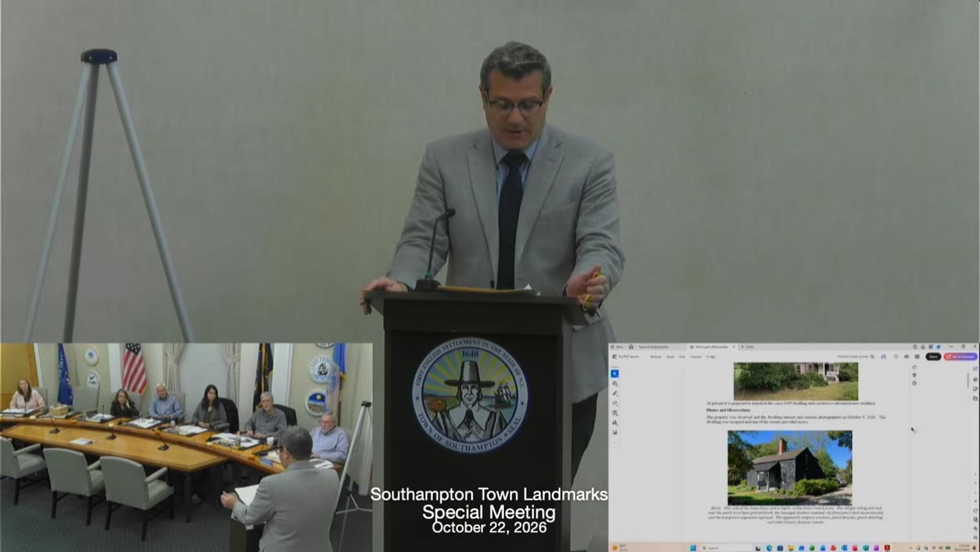980x552 pixels.
Task: Open the Acrobat notifications bell
Action: [923, 347]
